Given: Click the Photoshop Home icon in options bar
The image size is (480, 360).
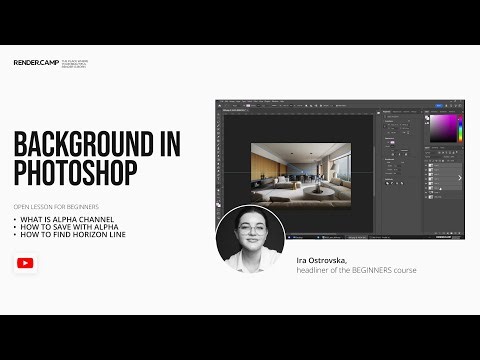Looking at the screenshot, I should point(220,106).
